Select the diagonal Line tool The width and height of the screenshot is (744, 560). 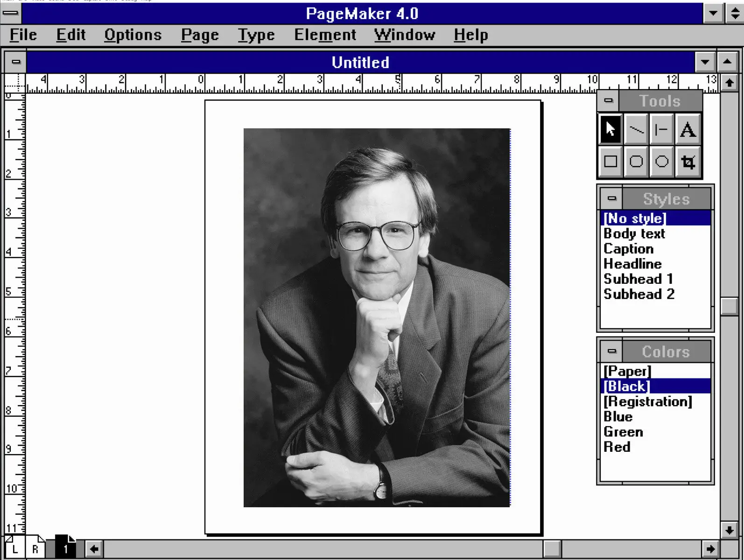click(636, 129)
